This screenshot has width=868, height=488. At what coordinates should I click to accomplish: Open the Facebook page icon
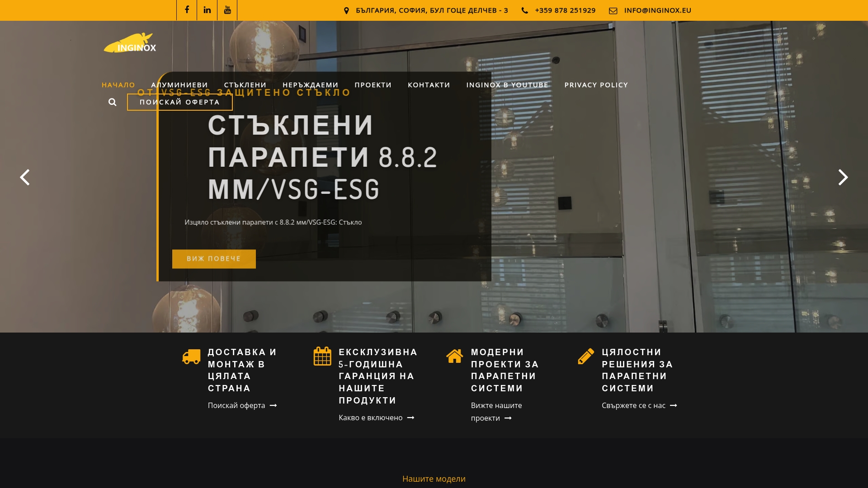(187, 10)
